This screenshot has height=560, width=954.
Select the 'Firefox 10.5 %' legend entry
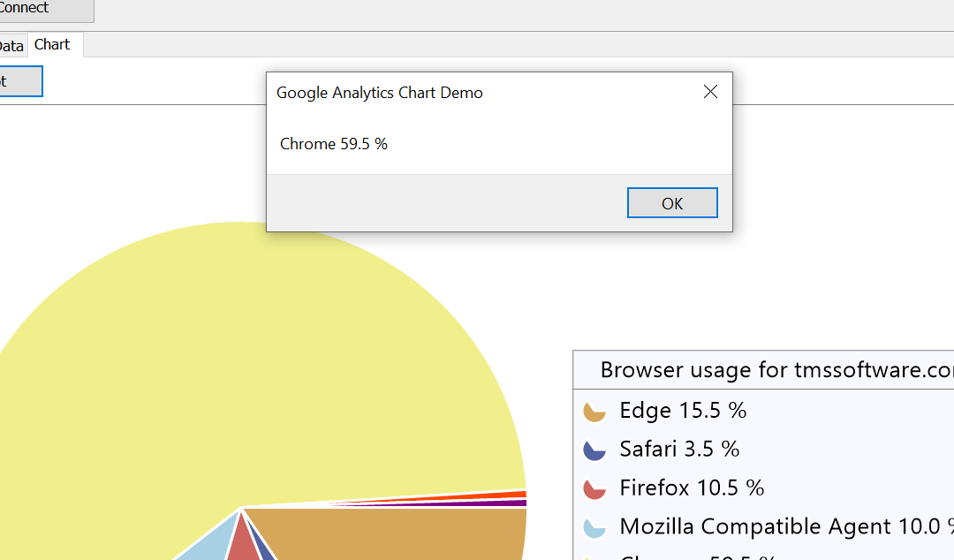coord(692,488)
